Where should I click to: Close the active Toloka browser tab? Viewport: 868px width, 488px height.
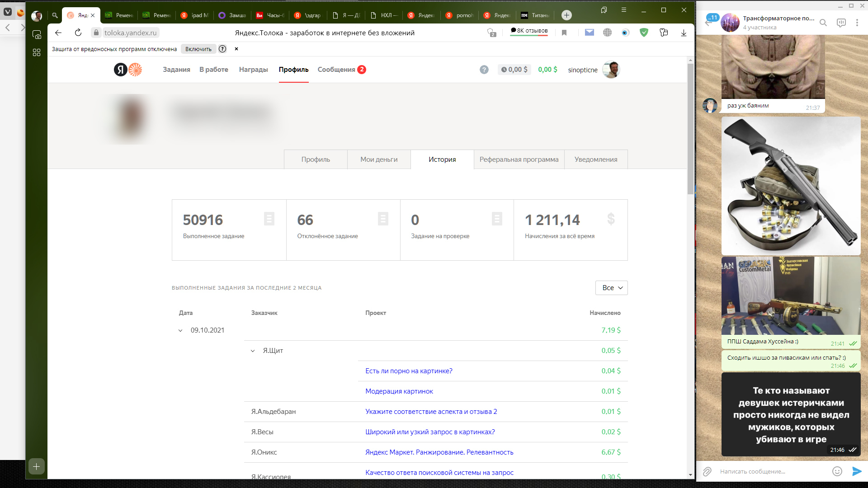pos(93,15)
